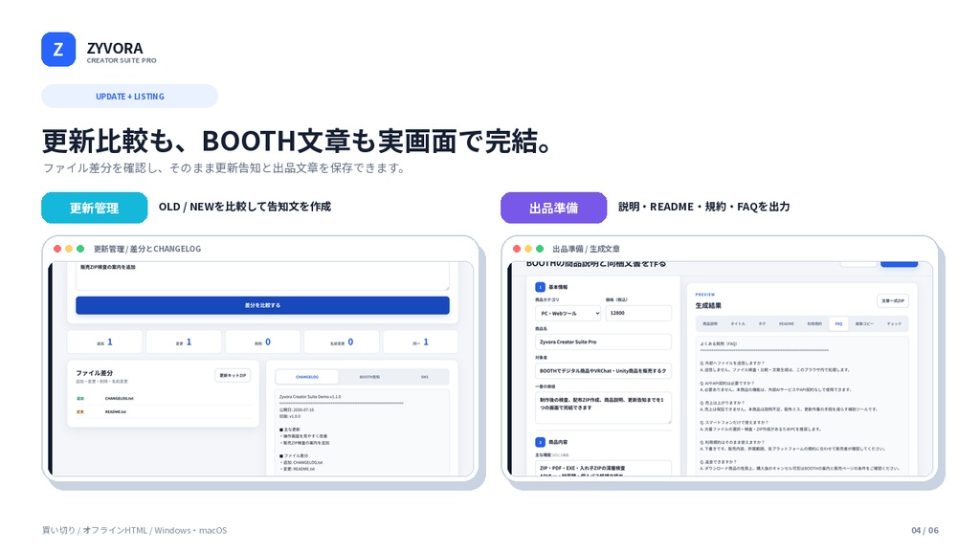The image size is (980, 551).
Task: Click the ZYVORA brand name text
Action: click(115, 48)
